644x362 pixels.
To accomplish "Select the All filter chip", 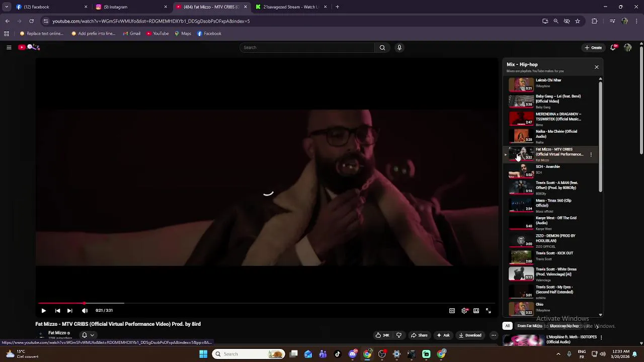I will coord(507,326).
